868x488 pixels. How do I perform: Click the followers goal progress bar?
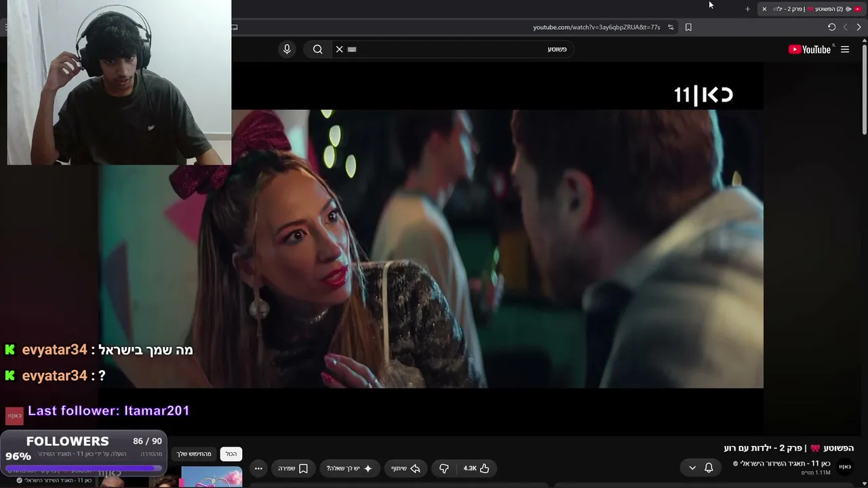[84, 468]
